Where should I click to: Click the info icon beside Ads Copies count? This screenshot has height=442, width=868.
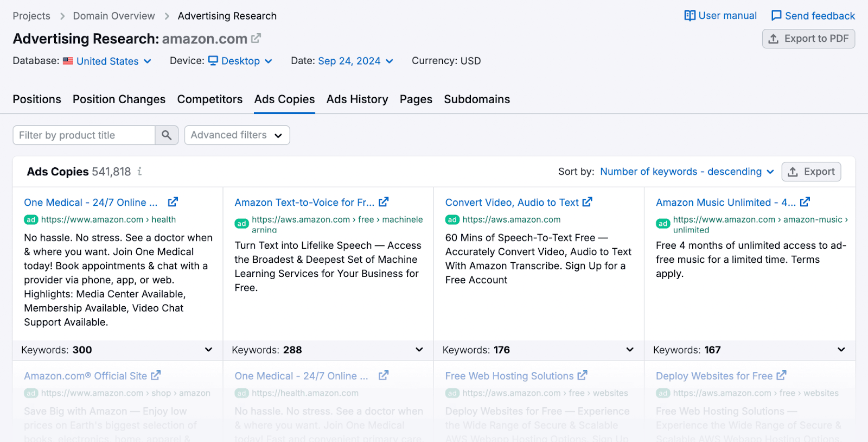pos(139,172)
